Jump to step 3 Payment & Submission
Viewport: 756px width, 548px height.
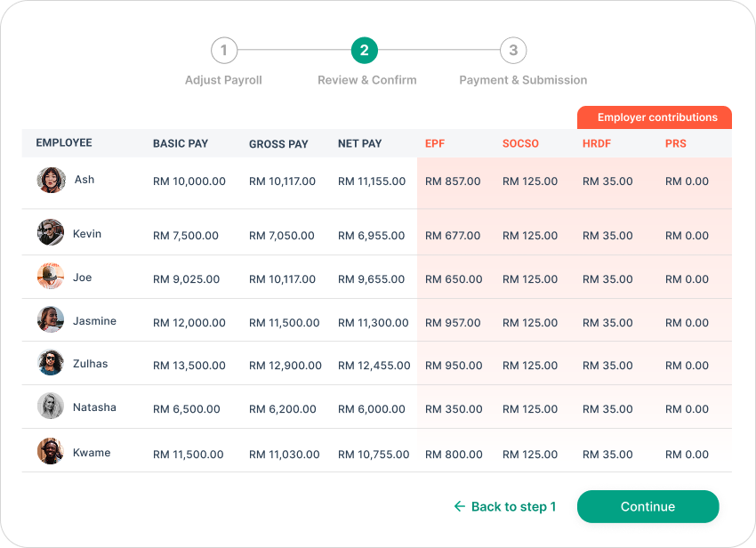tap(512, 51)
